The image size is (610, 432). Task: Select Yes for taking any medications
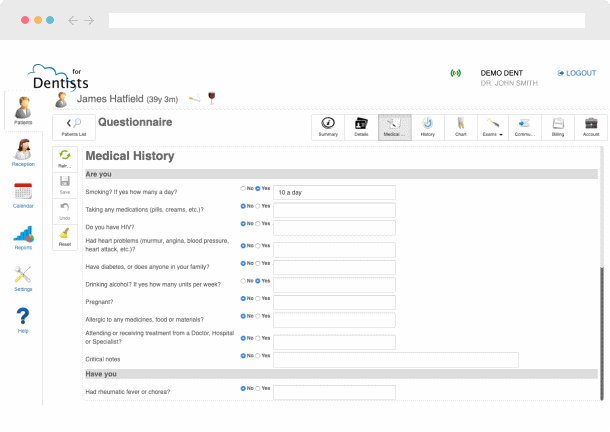[x=258, y=206]
